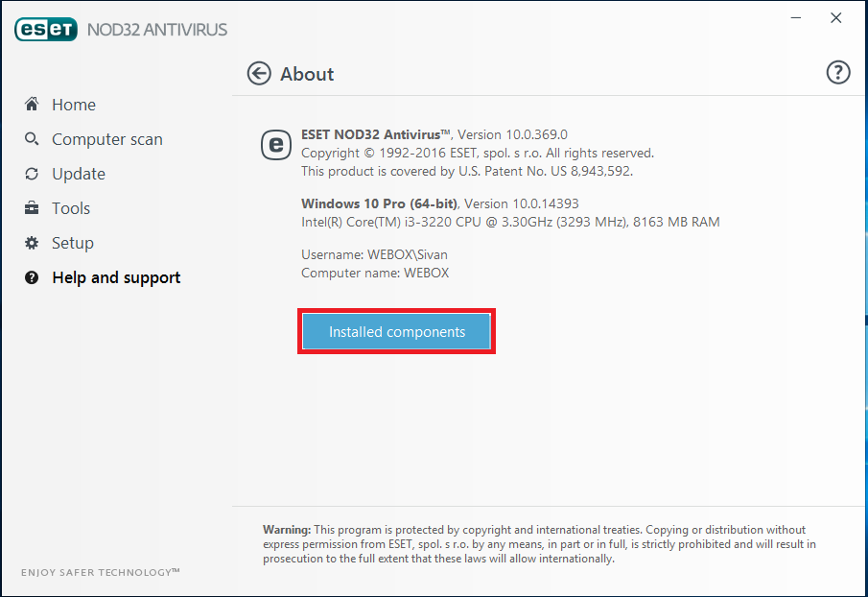Click the copyright 1992-2016 ESET line
Viewport: 868px width, 597px height.
(478, 153)
